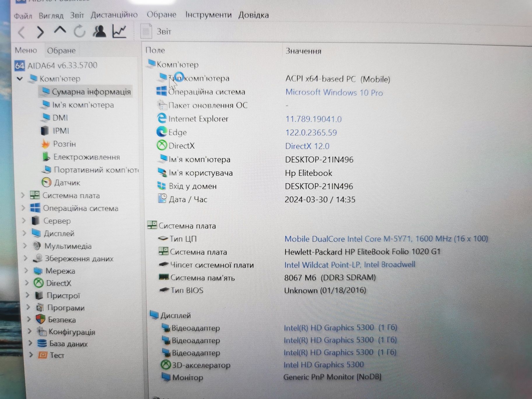Image resolution: width=532 pixels, height=399 pixels.
Task: Select Портативний комп'ютер in the tree
Action: coord(90,170)
